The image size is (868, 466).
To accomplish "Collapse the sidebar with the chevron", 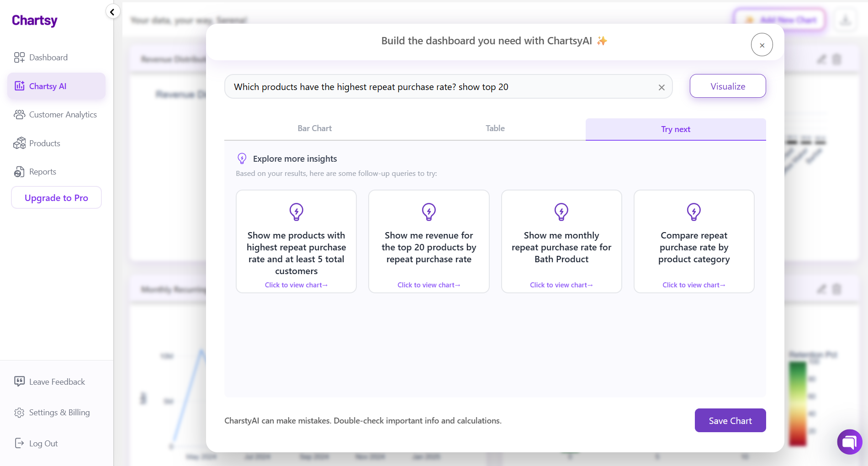I will [112, 11].
